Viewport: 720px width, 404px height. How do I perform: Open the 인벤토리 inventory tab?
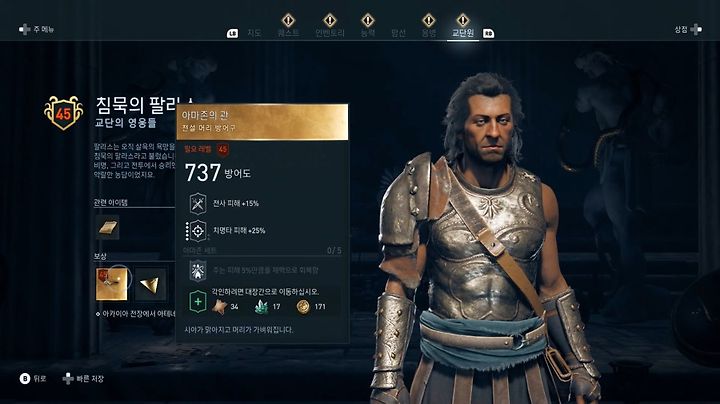point(330,33)
